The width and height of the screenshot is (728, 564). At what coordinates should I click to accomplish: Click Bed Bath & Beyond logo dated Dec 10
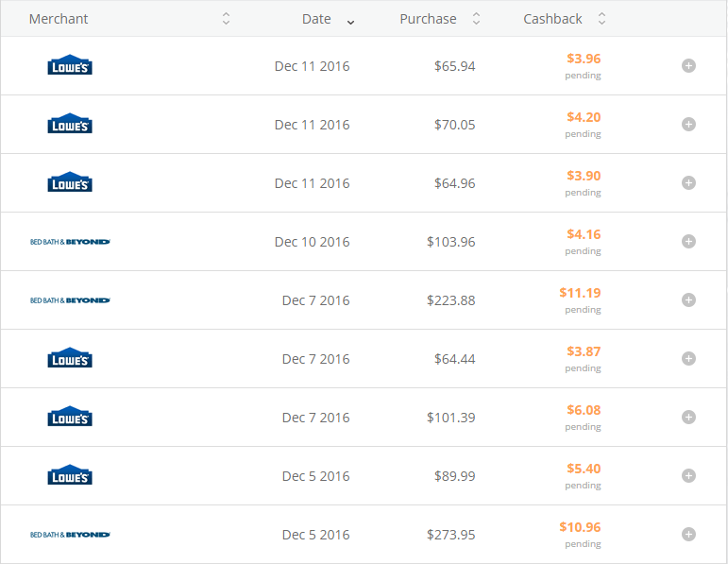(70, 242)
